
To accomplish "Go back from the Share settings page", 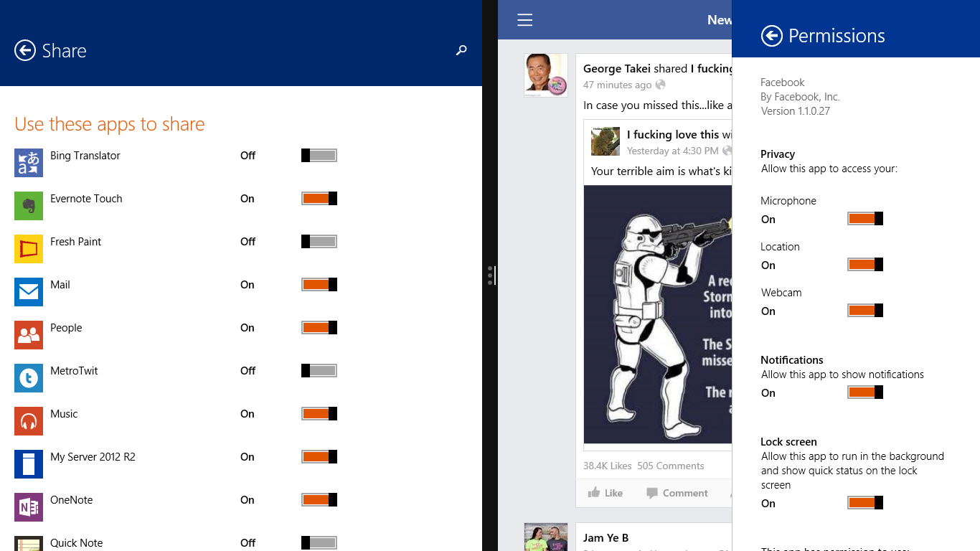I will point(25,50).
